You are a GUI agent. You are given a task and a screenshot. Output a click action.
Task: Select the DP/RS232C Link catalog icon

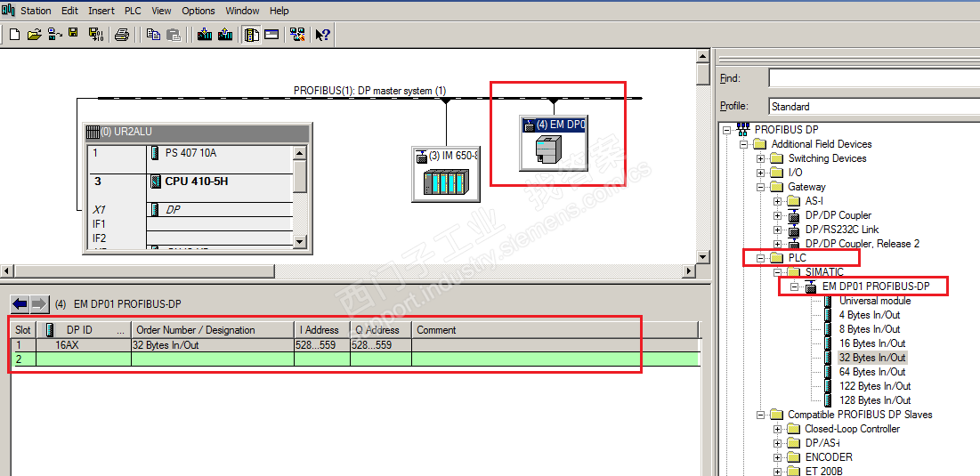pyautogui.click(x=794, y=230)
